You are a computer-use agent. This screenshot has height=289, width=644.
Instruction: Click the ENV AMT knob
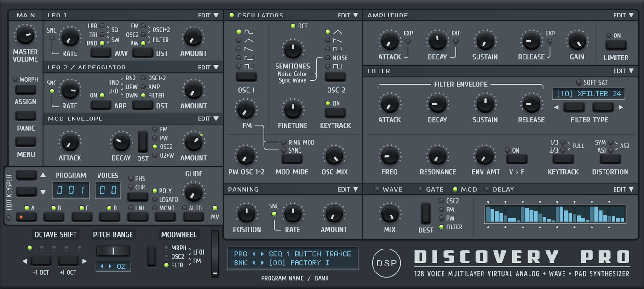point(484,156)
